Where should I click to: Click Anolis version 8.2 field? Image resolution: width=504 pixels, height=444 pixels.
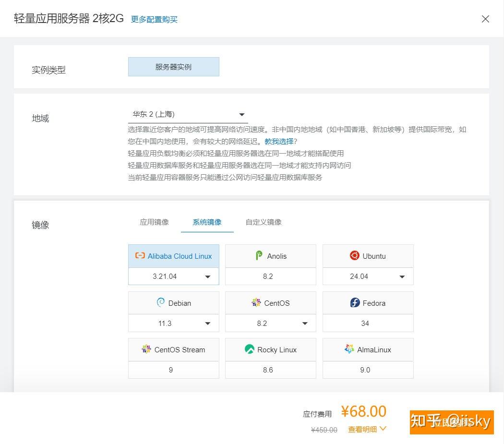tap(271, 276)
